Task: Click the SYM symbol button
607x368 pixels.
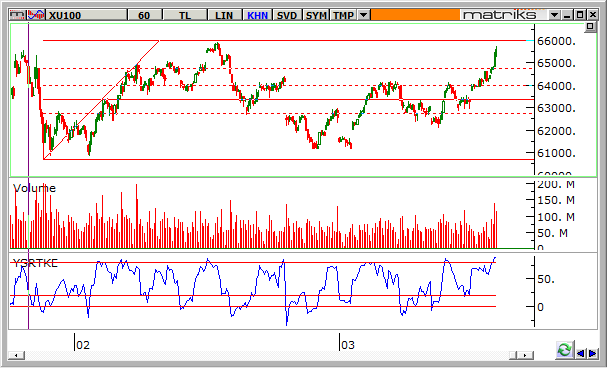Action: point(316,15)
